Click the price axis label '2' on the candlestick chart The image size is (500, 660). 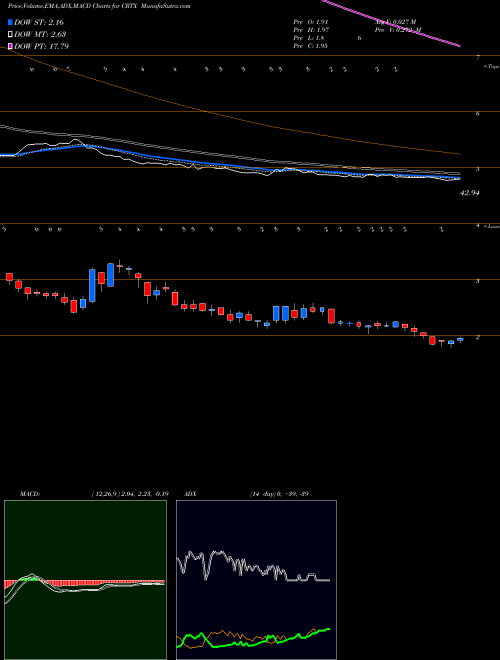tap(478, 337)
